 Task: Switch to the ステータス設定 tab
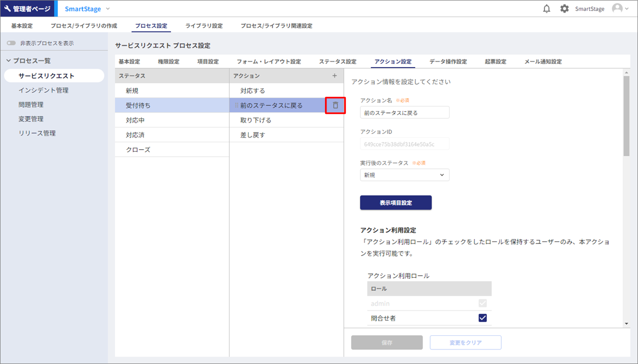[337, 62]
